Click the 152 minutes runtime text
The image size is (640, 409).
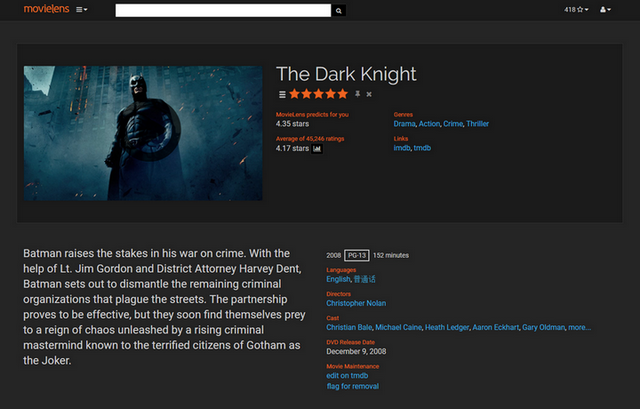click(x=391, y=256)
